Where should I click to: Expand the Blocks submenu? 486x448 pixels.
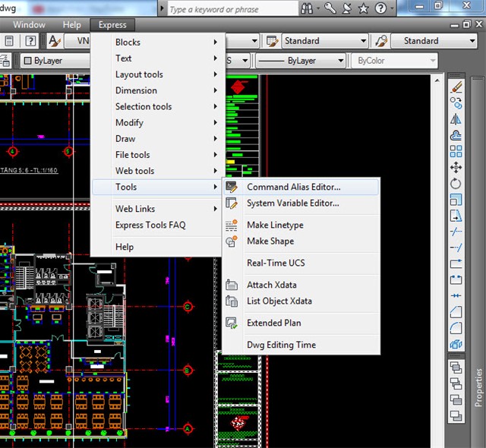tap(159, 42)
